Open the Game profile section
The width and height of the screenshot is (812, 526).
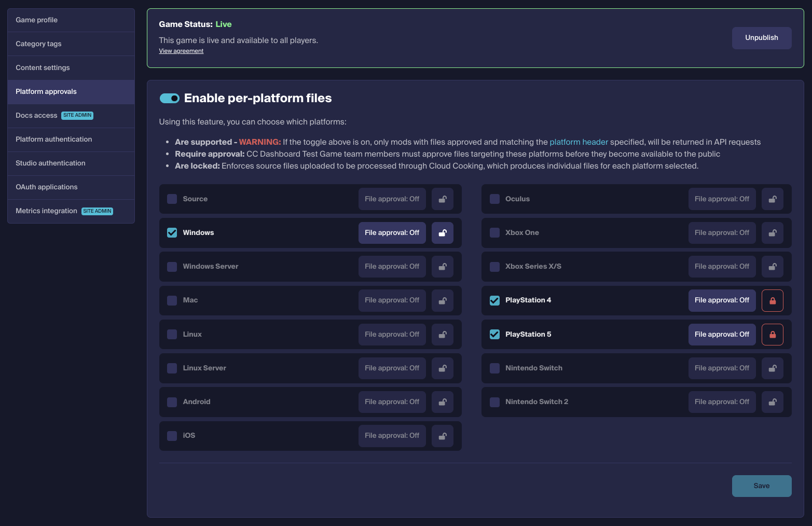(x=71, y=20)
